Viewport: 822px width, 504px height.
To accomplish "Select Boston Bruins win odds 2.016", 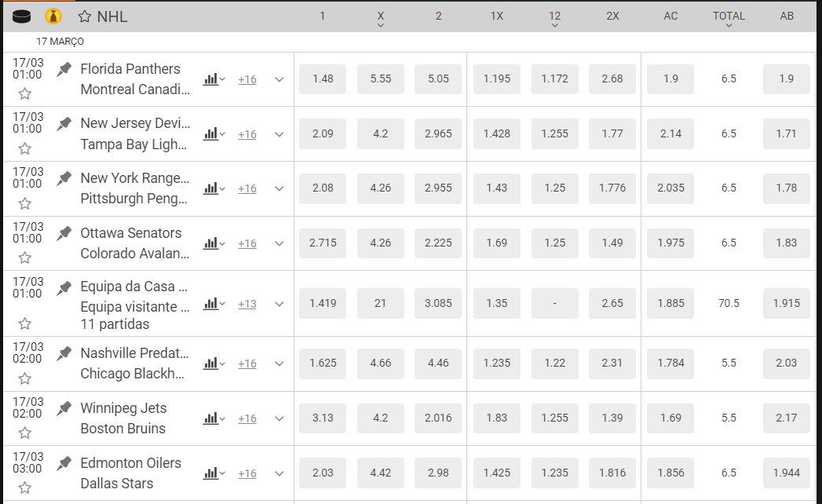I will pyautogui.click(x=438, y=418).
